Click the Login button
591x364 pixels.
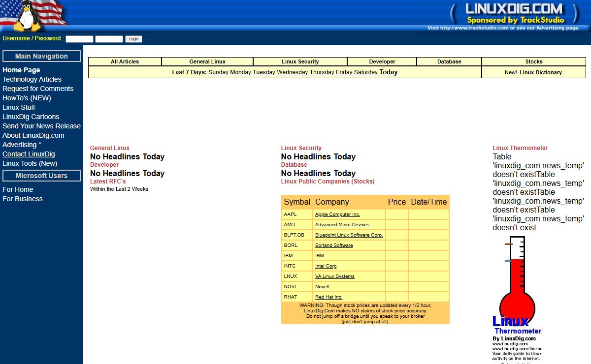pyautogui.click(x=133, y=39)
